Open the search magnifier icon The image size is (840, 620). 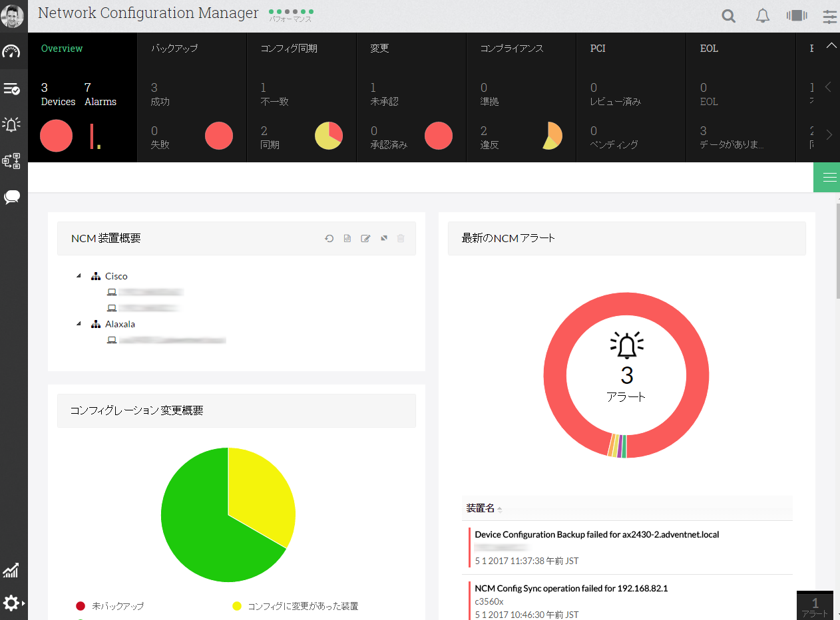(729, 16)
